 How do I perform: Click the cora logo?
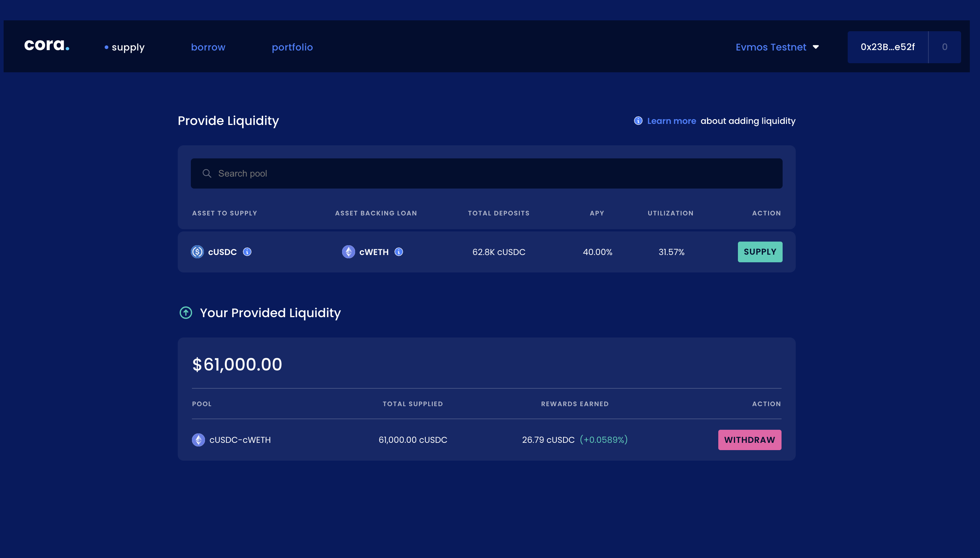pyautogui.click(x=47, y=45)
